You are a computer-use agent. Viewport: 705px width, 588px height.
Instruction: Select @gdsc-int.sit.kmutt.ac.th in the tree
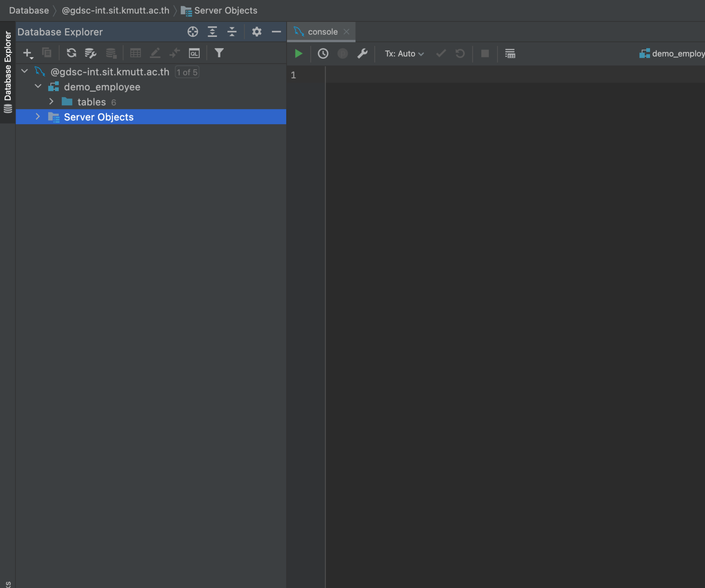(151, 72)
